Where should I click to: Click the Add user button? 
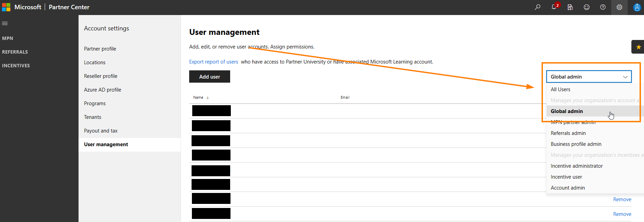tap(210, 77)
